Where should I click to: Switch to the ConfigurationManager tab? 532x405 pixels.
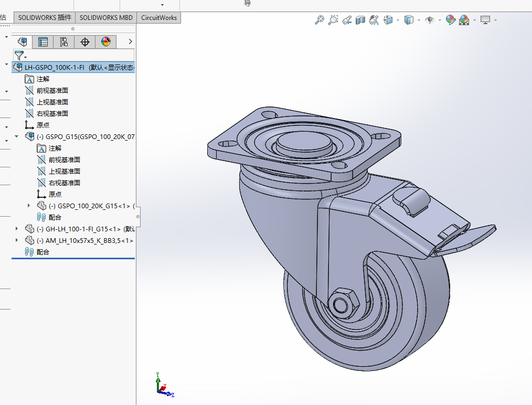64,42
